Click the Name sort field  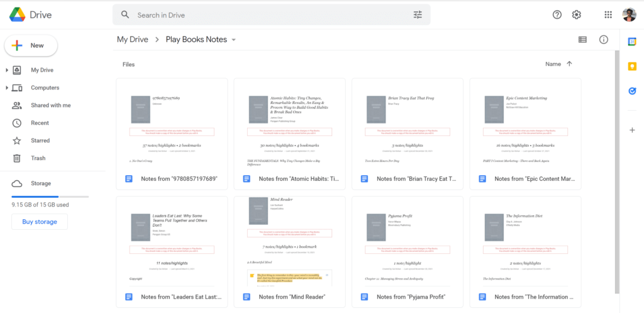[x=553, y=64]
